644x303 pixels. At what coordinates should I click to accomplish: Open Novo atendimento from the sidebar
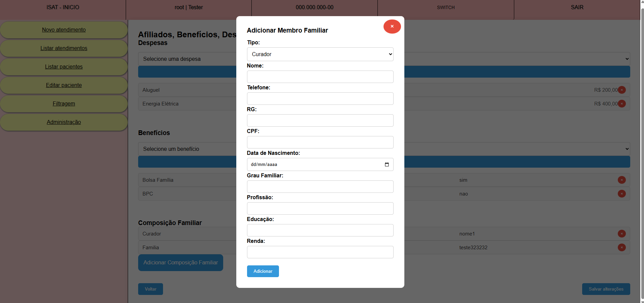coord(64,30)
